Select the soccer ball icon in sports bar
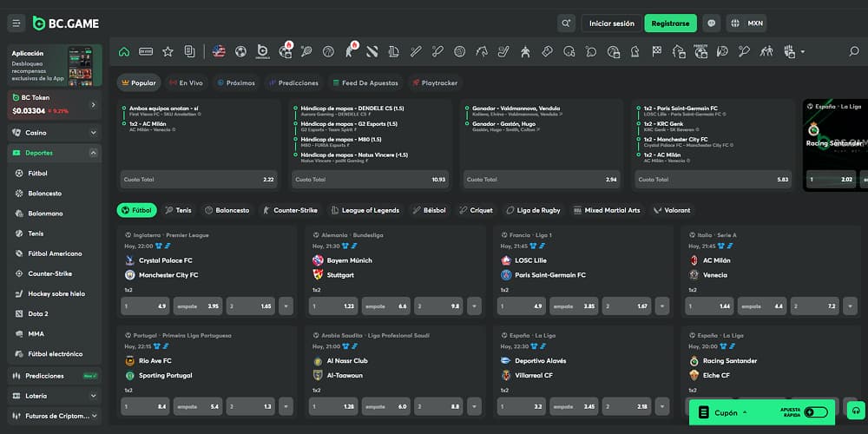 coord(240,51)
